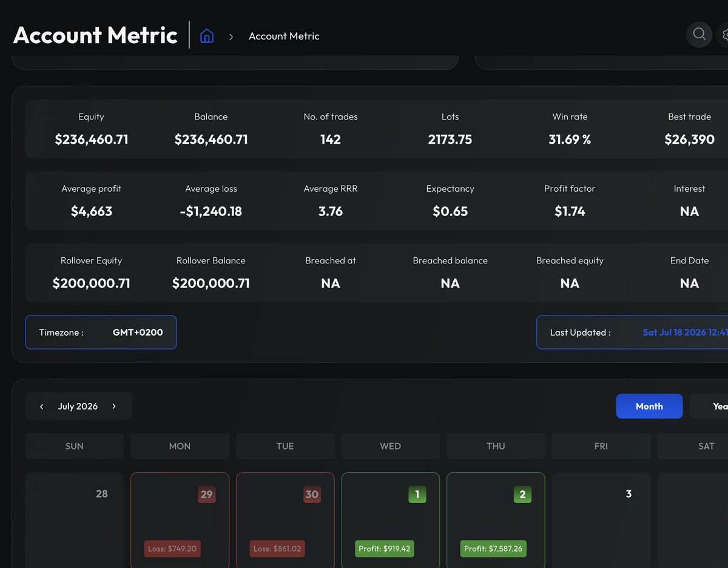The height and width of the screenshot is (568, 728).
Task: Click the Best trade $26,390 value
Action: click(689, 140)
